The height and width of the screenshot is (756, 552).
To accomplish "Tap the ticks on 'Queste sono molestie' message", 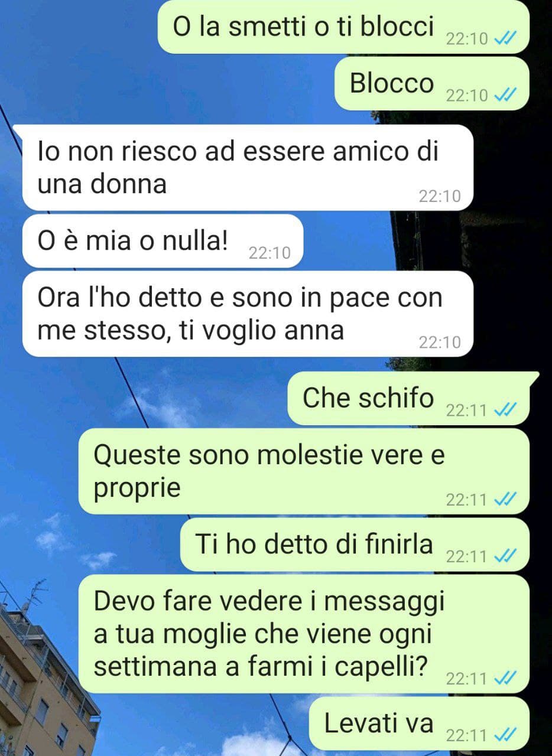I will point(505,500).
